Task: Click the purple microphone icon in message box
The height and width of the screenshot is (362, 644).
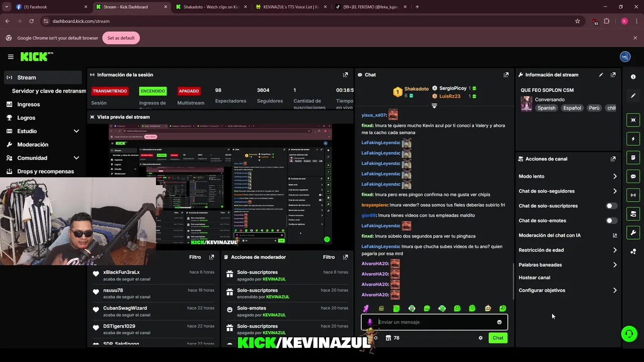Action: 370,322
